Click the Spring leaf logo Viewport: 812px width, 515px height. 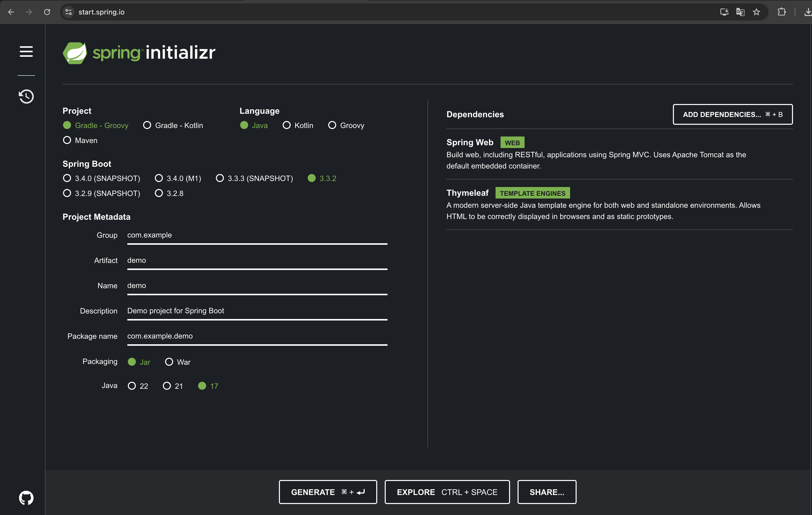click(x=75, y=53)
